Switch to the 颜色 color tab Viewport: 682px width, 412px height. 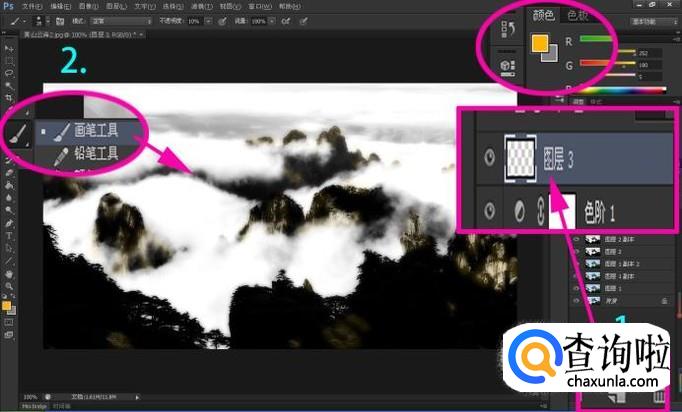pos(544,15)
